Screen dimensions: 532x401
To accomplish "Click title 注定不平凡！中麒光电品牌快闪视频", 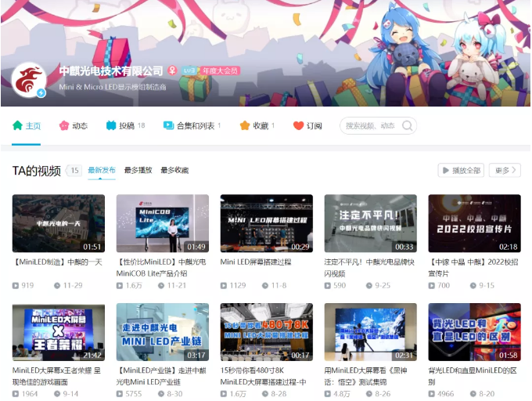I will tap(369, 268).
